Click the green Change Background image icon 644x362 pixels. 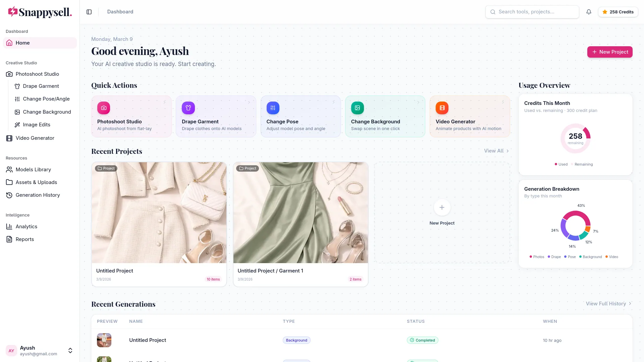pos(358,108)
